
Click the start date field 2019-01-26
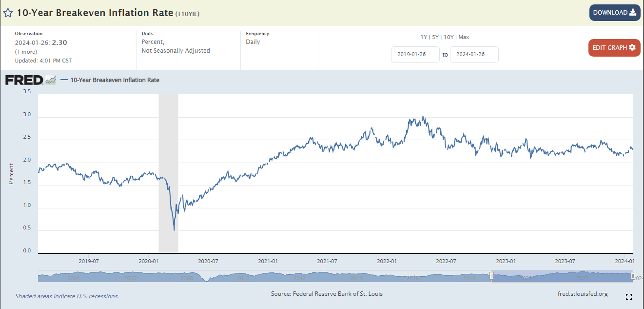coord(415,55)
